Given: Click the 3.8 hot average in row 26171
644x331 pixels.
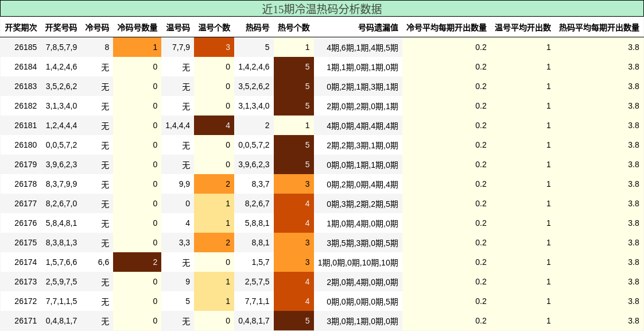Looking at the screenshot, I should pyautogui.click(x=634, y=321).
